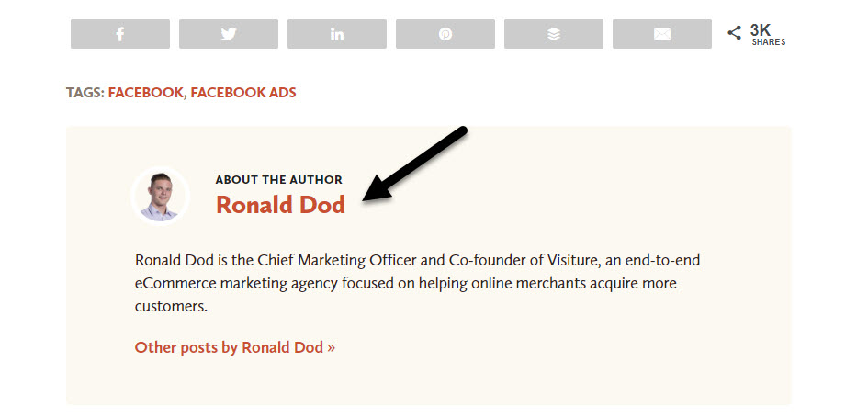Screen dimensions: 868x418
Task: Share the post on Twitter
Action: [x=229, y=34]
